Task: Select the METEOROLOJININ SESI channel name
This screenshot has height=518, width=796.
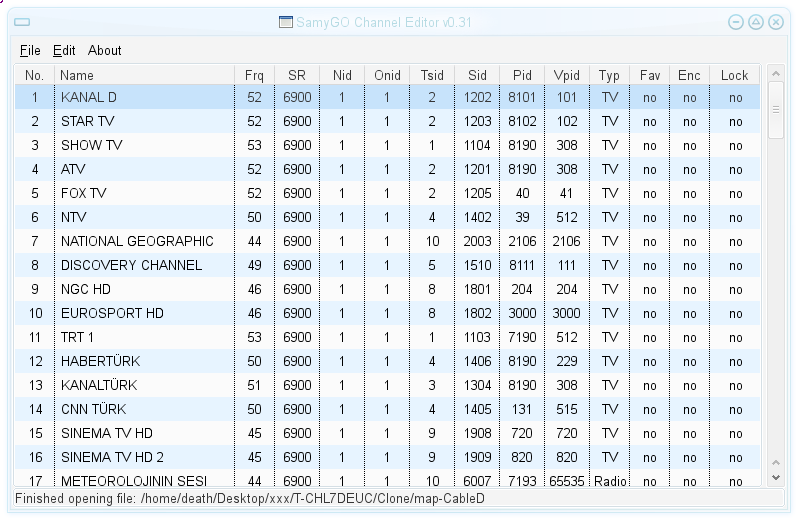Action: (x=134, y=480)
